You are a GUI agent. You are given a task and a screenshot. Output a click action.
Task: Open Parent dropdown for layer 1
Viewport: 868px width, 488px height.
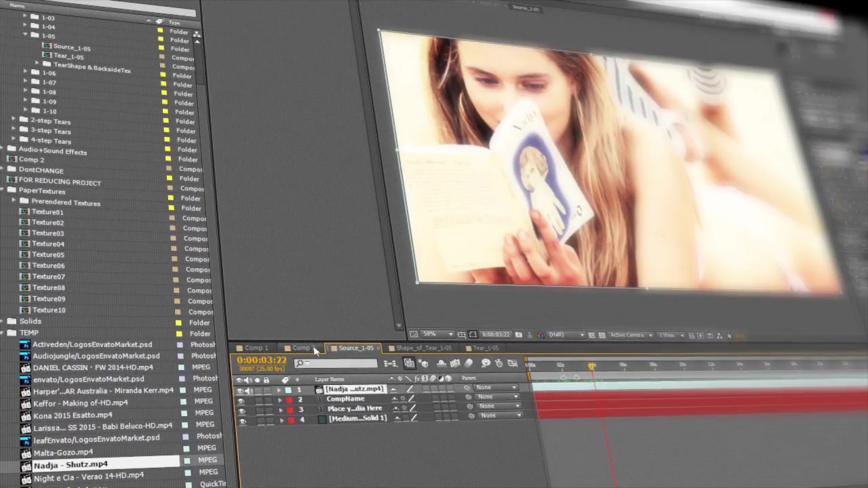[496, 388]
